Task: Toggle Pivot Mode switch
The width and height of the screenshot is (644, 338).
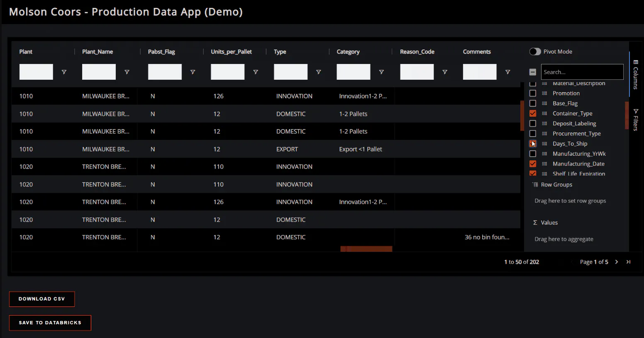Action: [x=535, y=51]
